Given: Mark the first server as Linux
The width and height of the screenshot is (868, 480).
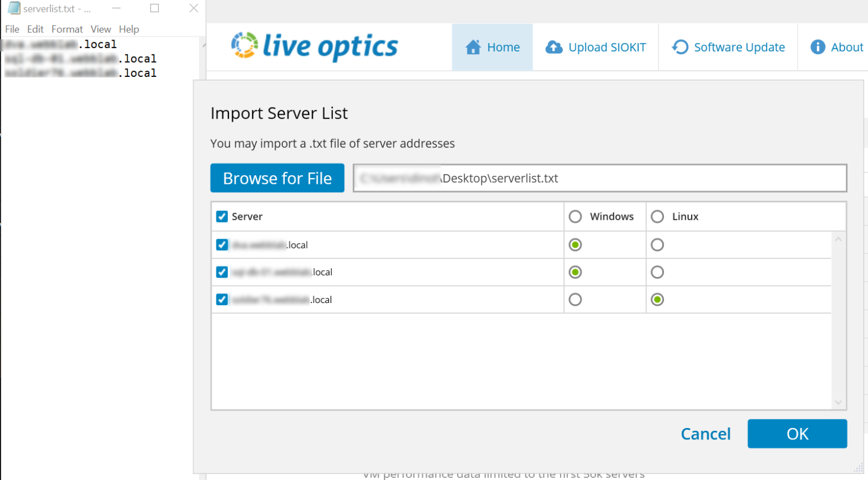Looking at the screenshot, I should 657,245.
